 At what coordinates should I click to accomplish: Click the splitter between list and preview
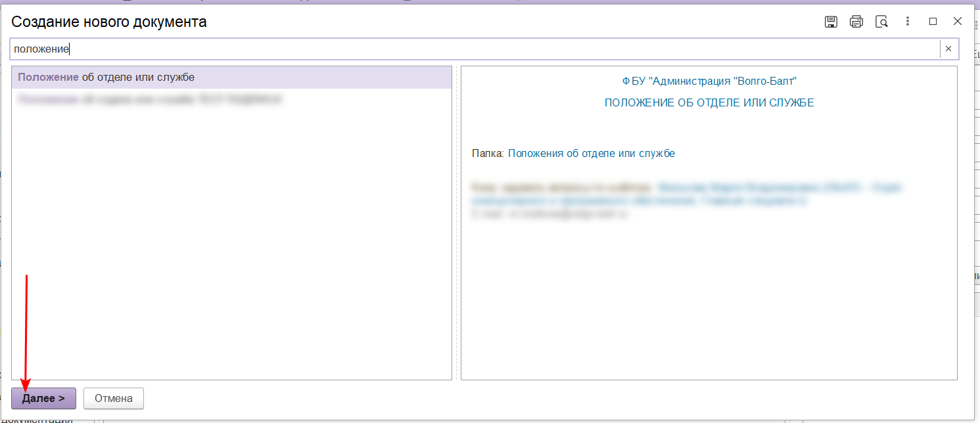(x=457, y=223)
